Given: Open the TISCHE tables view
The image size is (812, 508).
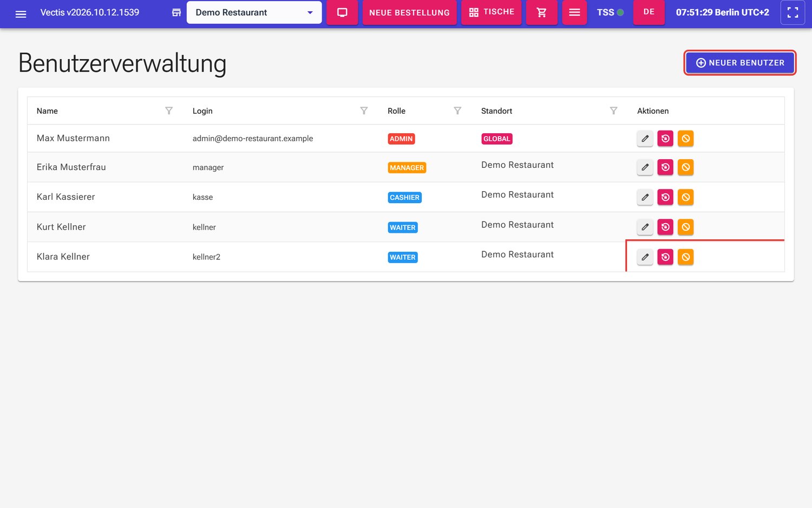Looking at the screenshot, I should click(x=492, y=12).
